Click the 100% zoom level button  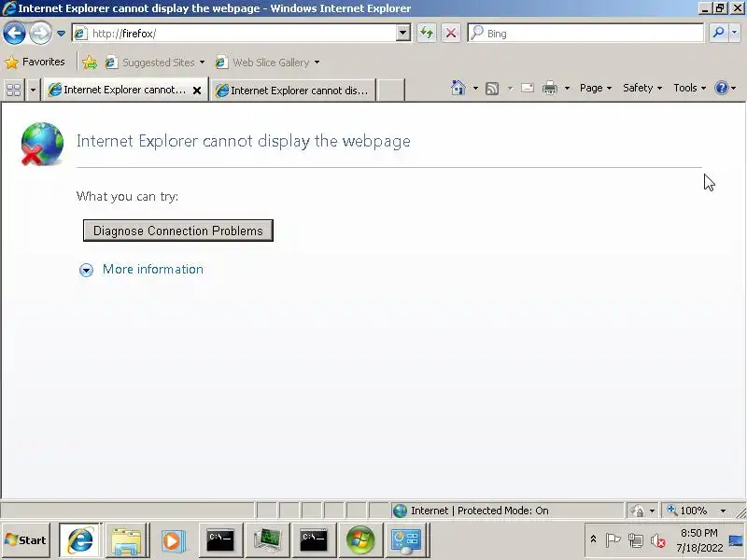(x=687, y=511)
